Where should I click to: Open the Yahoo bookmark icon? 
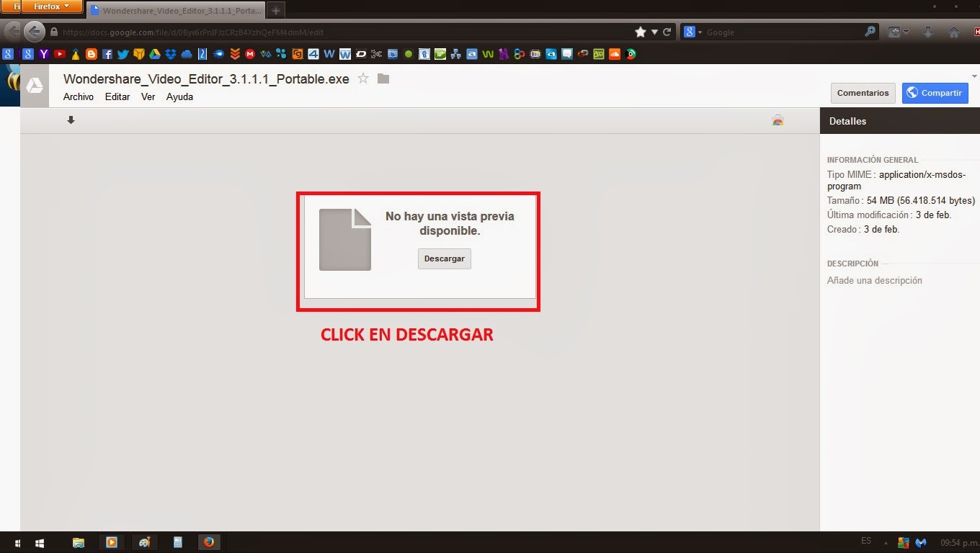tap(43, 54)
